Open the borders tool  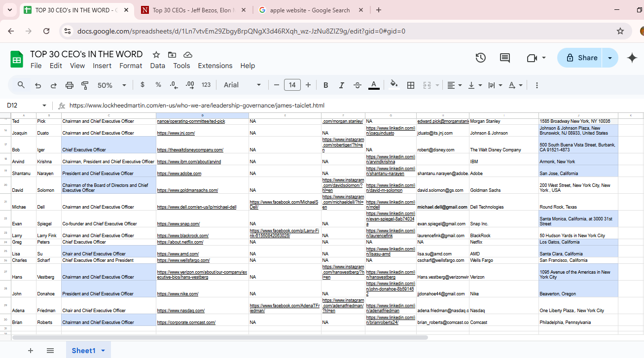click(411, 85)
